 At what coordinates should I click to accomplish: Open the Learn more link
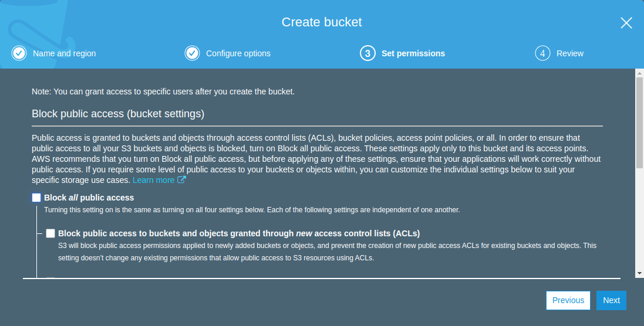(153, 180)
